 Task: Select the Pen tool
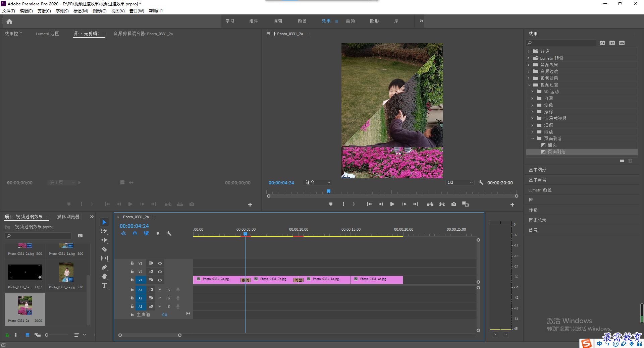tap(104, 267)
